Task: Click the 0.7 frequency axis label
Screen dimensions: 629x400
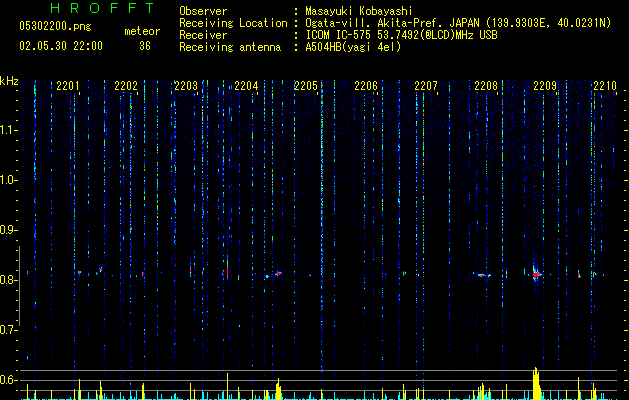Action: pyautogui.click(x=8, y=330)
